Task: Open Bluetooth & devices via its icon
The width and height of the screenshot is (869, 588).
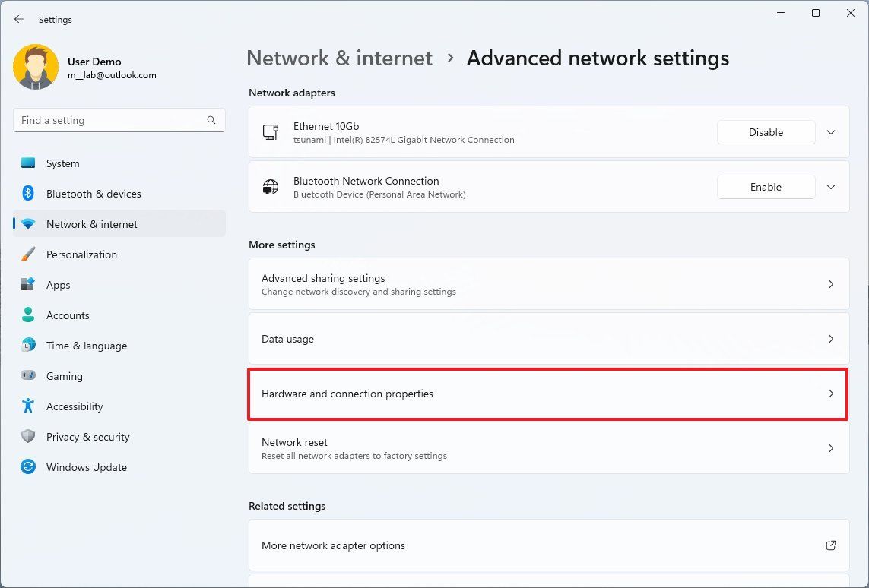Action: click(27, 194)
